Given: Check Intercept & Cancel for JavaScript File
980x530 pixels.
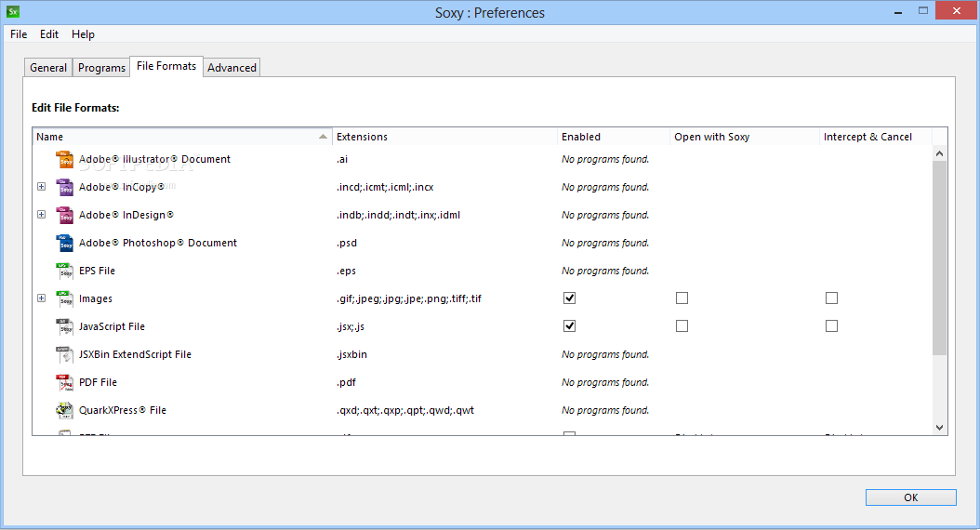Looking at the screenshot, I should pos(831,325).
